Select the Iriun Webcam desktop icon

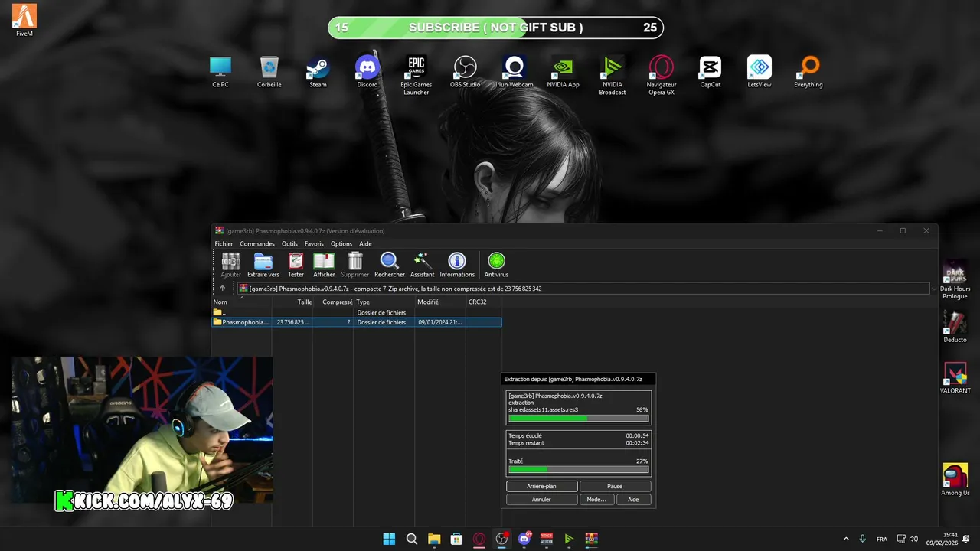point(514,72)
